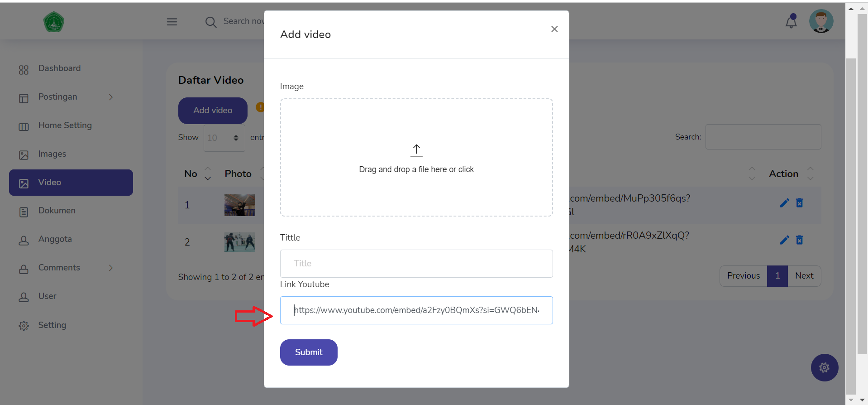Click the user avatar profile picture

point(821,21)
